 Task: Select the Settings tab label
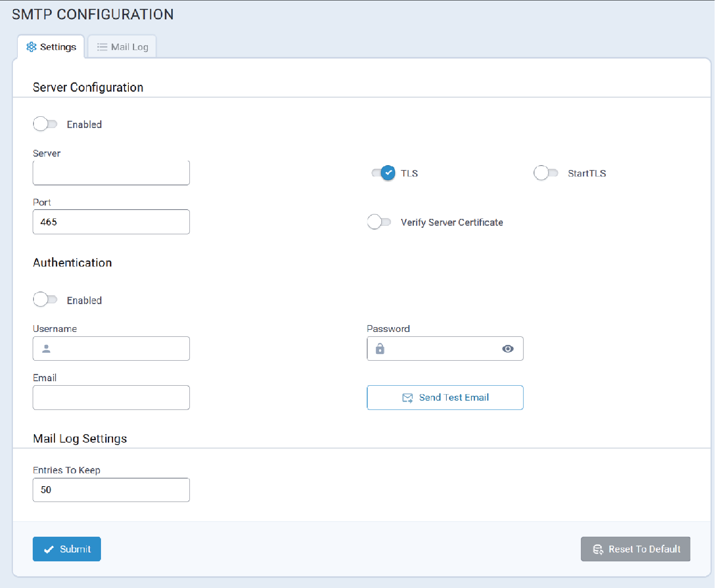pyautogui.click(x=58, y=47)
